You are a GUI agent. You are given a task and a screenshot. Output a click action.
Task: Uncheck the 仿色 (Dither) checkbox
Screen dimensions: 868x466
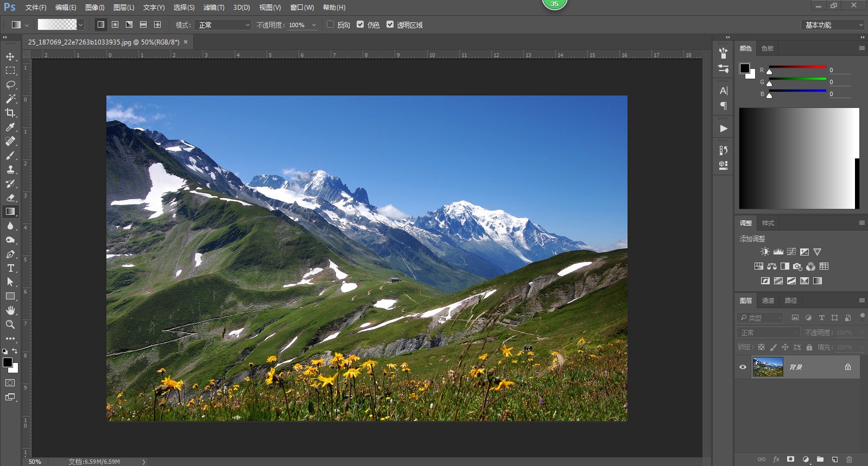pyautogui.click(x=360, y=24)
